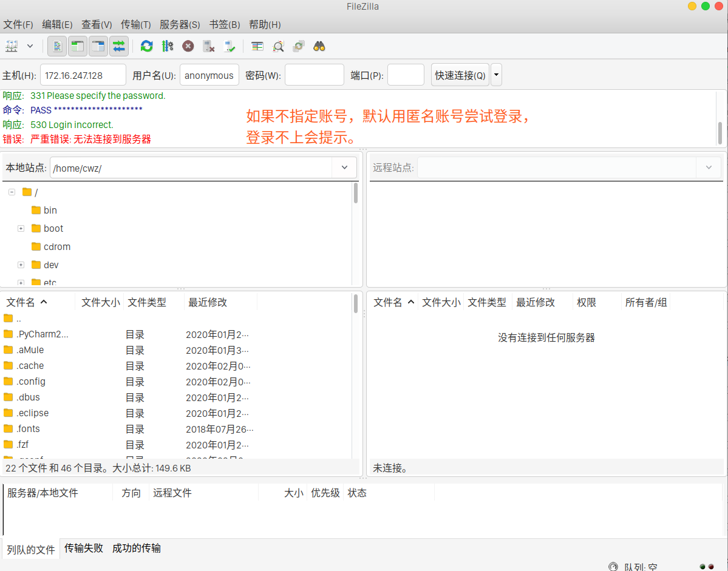The image size is (728, 571).
Task: Switch to 传输失败 tab
Action: (84, 549)
